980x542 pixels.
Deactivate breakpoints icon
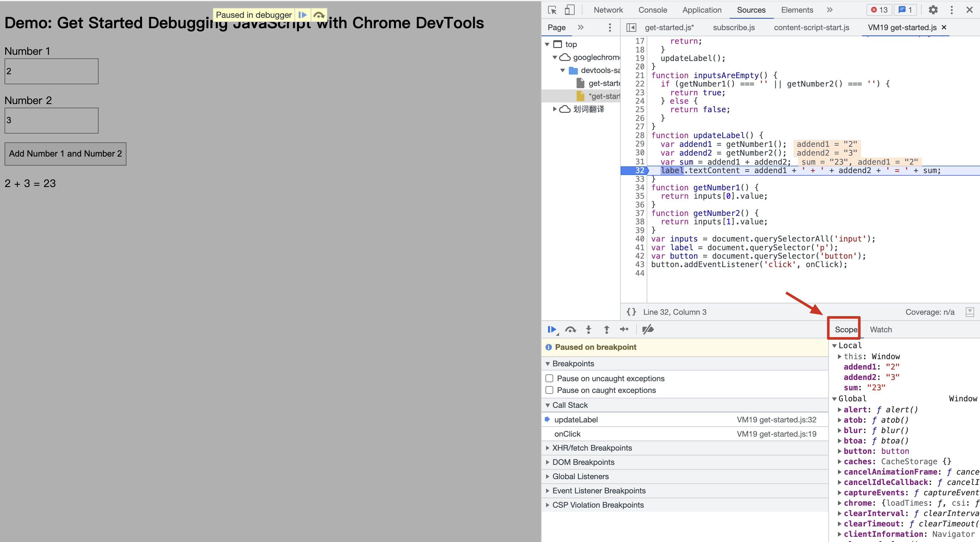click(648, 329)
